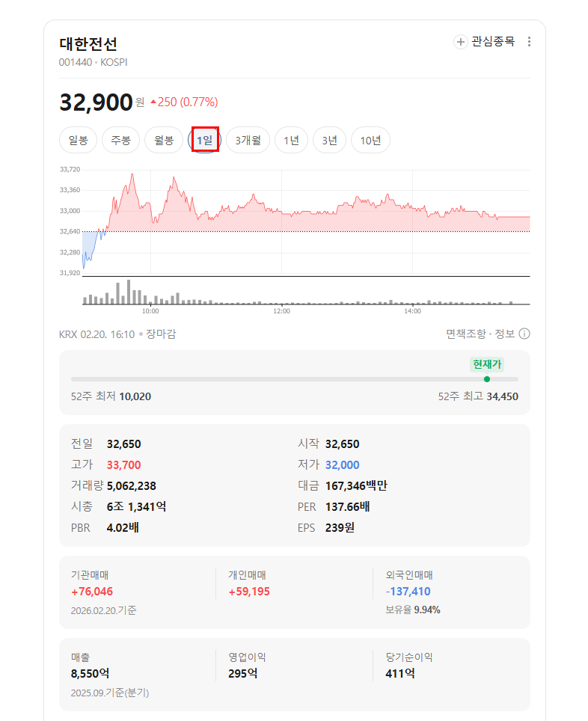
Task: Select the 10년 chart period
Action: pyautogui.click(x=370, y=141)
